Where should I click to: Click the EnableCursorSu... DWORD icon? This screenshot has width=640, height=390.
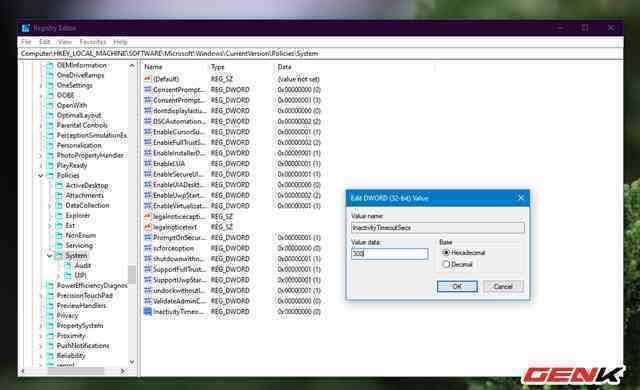148,132
